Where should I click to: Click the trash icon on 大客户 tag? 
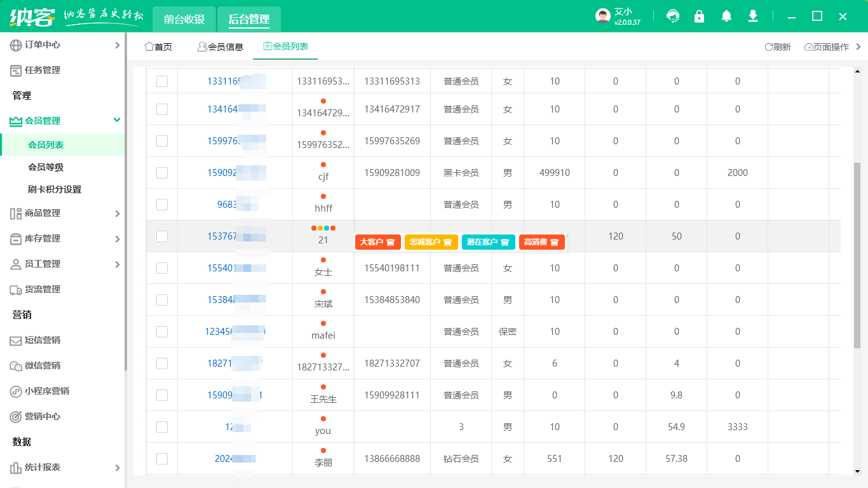click(x=391, y=242)
